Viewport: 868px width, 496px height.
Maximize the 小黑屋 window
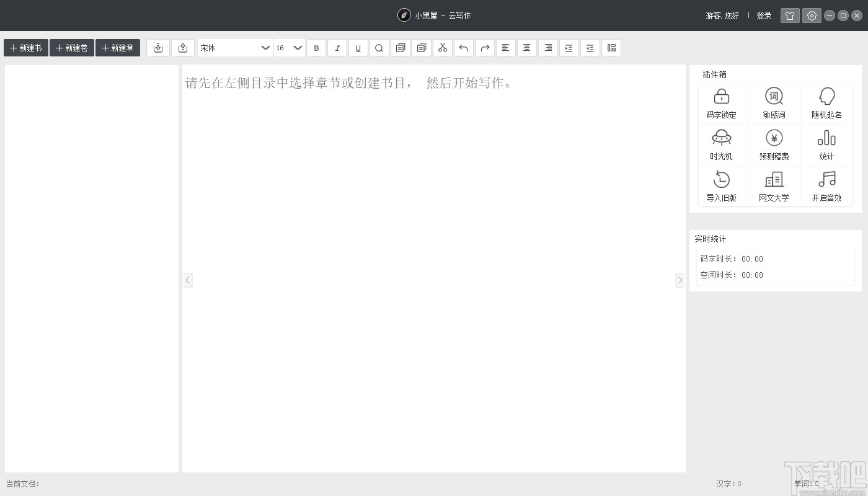(x=843, y=15)
